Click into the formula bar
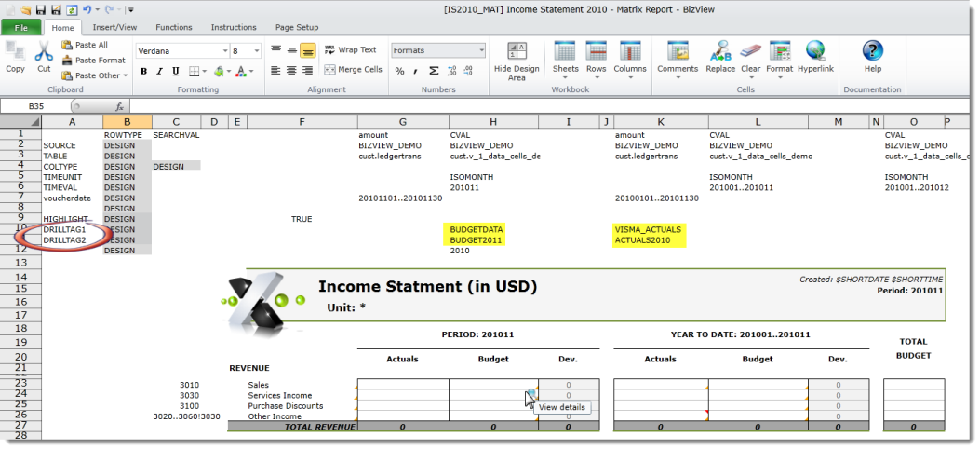This screenshot has height=450, width=980. (550, 106)
